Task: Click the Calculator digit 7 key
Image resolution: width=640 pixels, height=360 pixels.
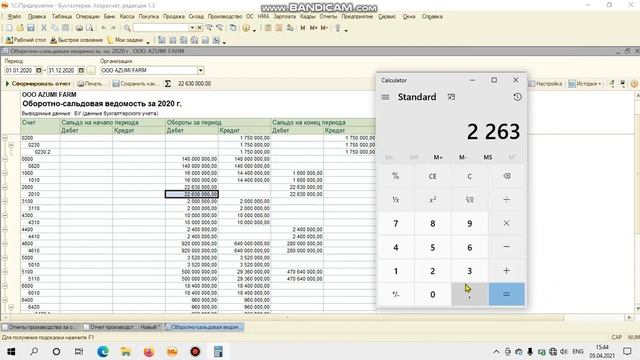Action: (396, 223)
